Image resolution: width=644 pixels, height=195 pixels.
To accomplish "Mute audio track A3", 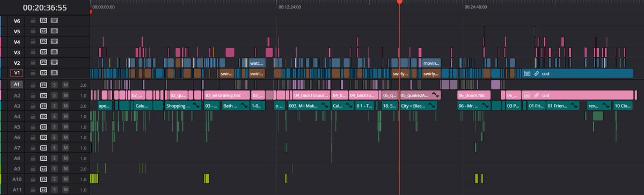I will click(x=65, y=106).
